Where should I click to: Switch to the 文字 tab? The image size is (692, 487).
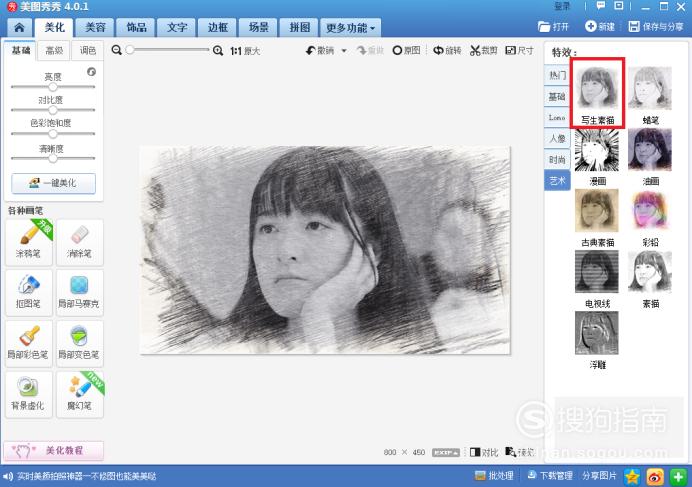point(177,28)
